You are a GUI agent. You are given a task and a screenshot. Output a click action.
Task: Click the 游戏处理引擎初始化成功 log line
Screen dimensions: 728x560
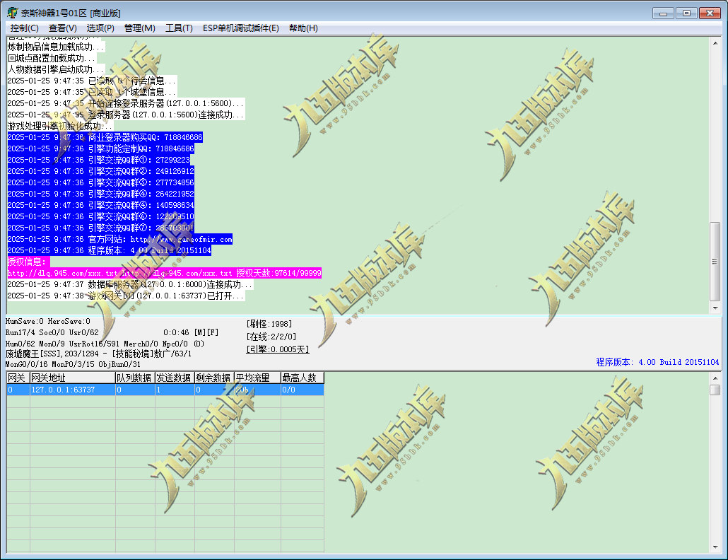click(x=60, y=126)
